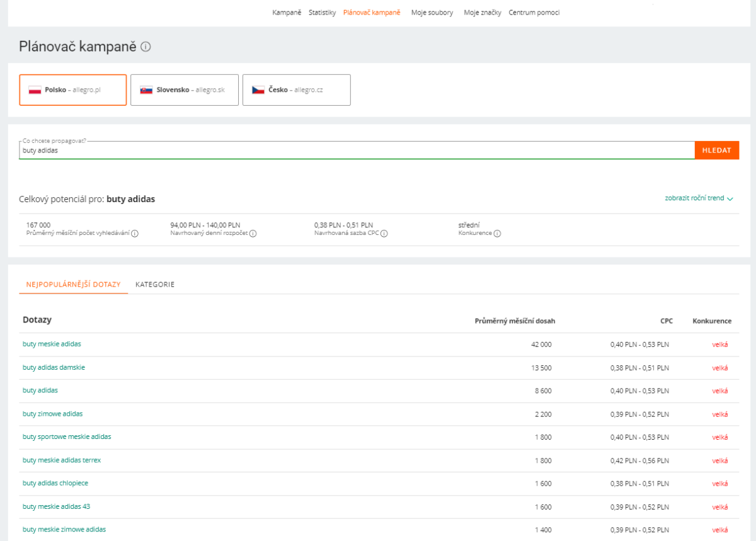The image size is (756, 541).
Task: Click info icon beside Konkurence summary label
Action: click(x=497, y=234)
